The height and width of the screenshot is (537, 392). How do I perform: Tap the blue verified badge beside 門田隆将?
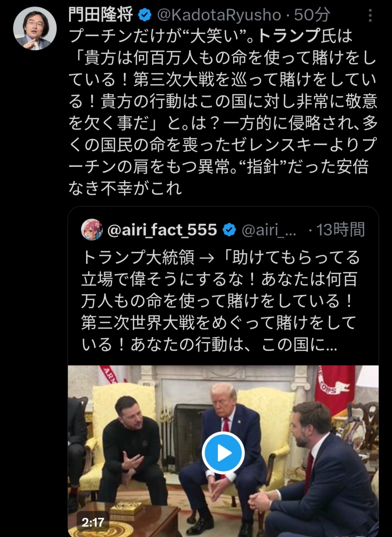coord(145,15)
